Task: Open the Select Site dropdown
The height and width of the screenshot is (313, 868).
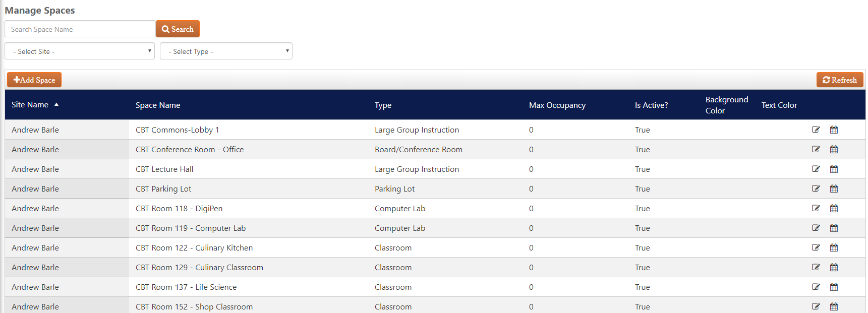Action: [80, 51]
